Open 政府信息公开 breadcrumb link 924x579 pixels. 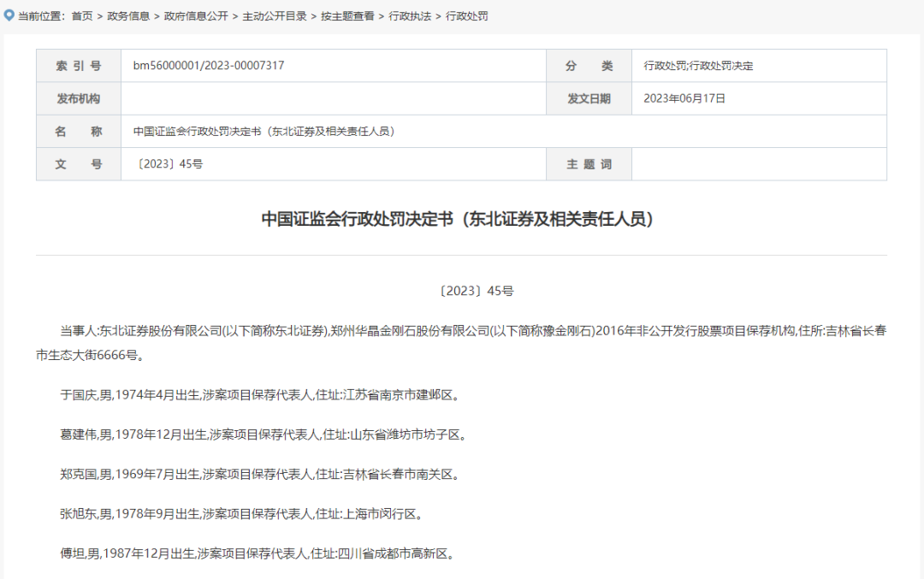tap(196, 16)
